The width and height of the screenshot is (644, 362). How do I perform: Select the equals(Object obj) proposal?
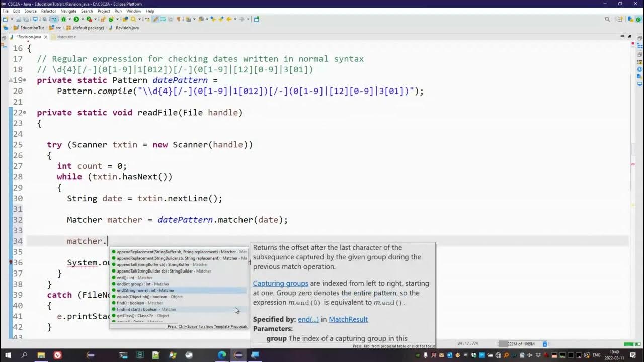179,297
